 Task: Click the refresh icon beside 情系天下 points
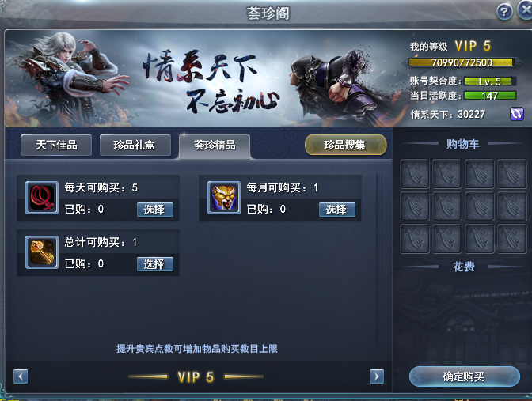[517, 114]
